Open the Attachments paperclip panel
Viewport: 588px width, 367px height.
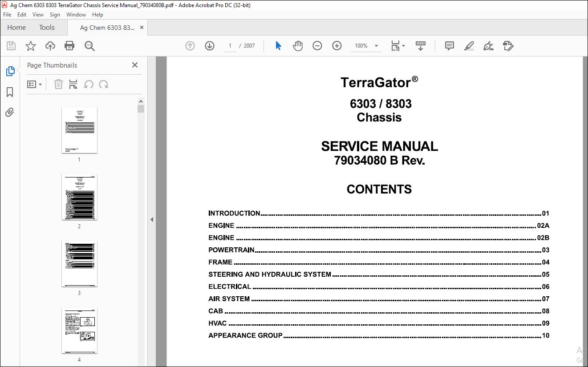pyautogui.click(x=10, y=112)
